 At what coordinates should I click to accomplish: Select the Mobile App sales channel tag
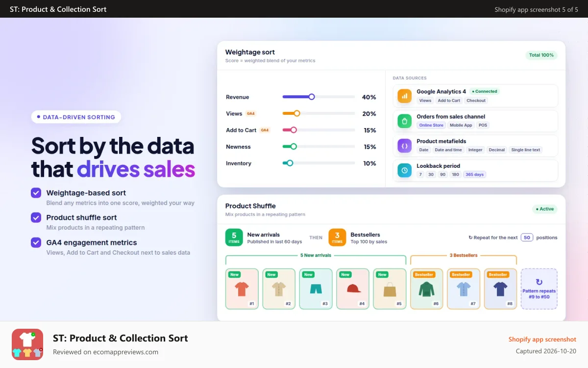click(x=461, y=125)
